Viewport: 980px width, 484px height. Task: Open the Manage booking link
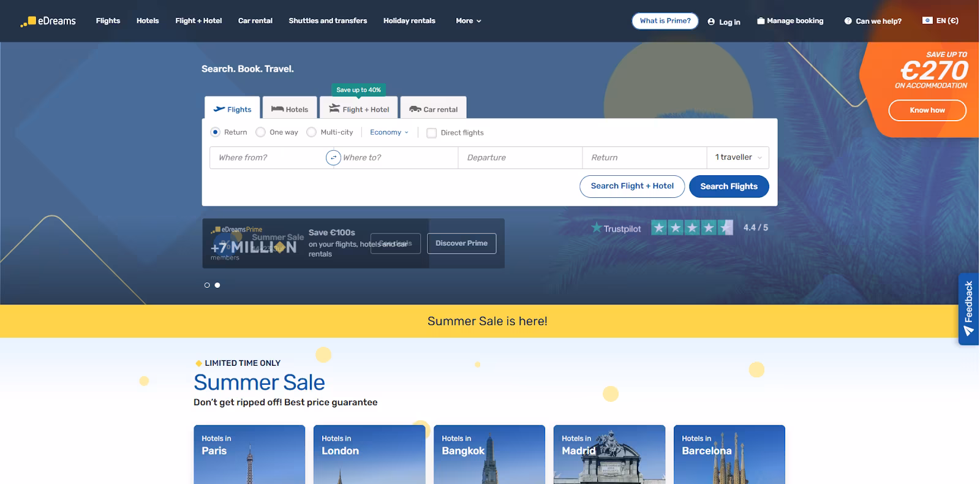coord(790,21)
